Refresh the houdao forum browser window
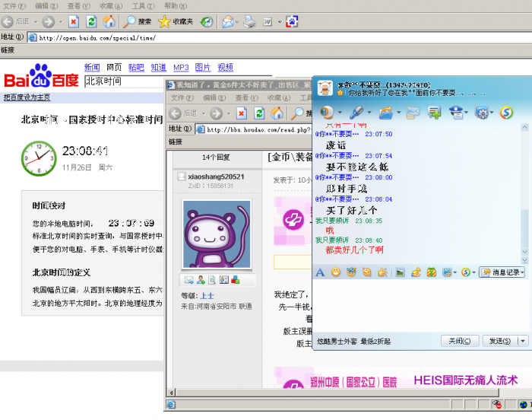The width and height of the screenshot is (532, 420). 259,113
